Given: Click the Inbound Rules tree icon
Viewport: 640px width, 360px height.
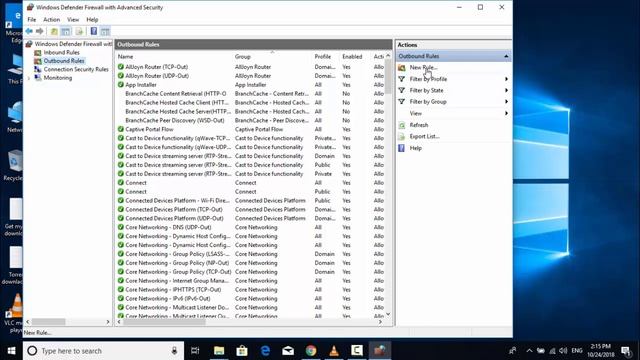Looking at the screenshot, I should pyautogui.click(x=38, y=52).
